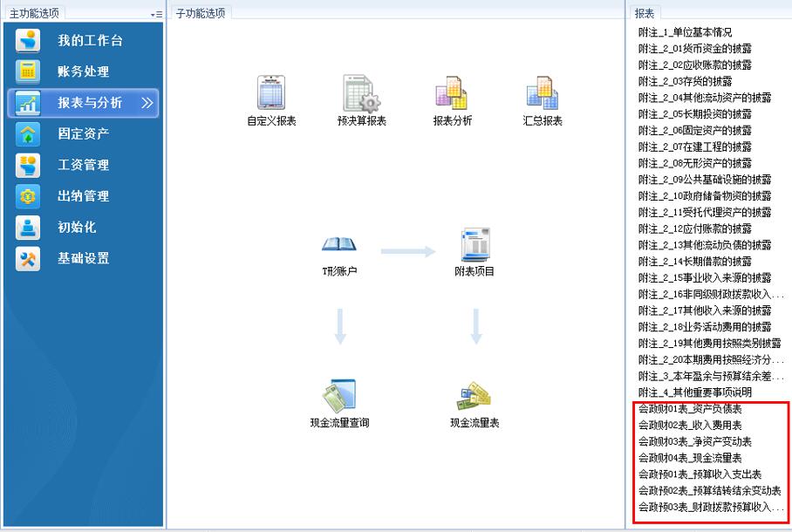
Task: Select the 初始化 icon
Action: [28, 228]
